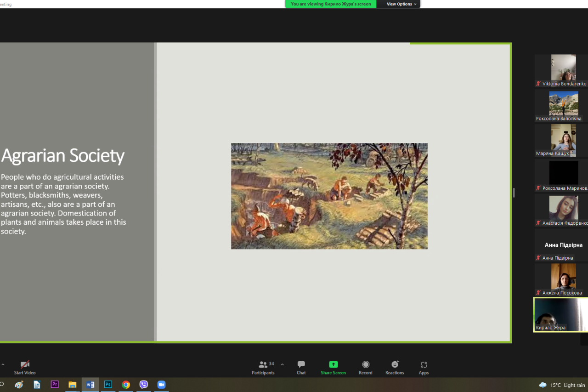This screenshot has height=392, width=588.
Task: Open Viber from the taskbar
Action: click(144, 385)
